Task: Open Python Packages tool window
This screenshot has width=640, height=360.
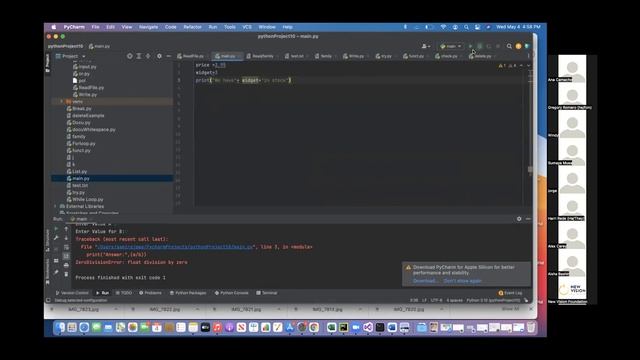Action: (x=188, y=293)
